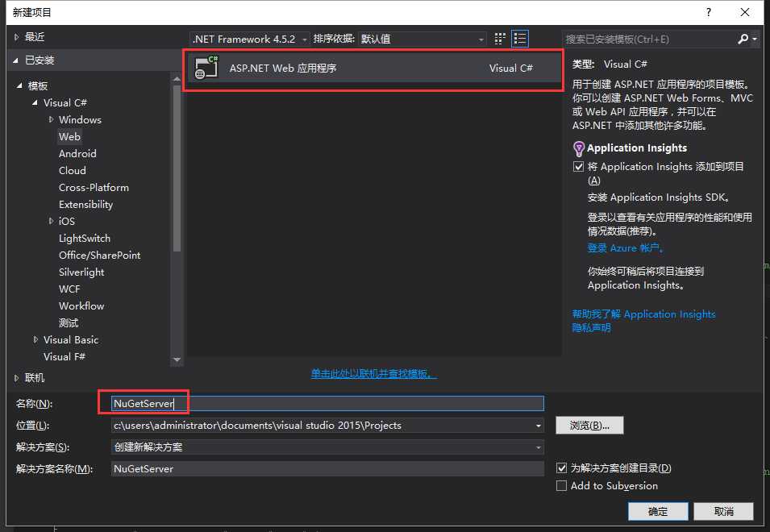The height and width of the screenshot is (532, 770).
Task: Expand the 联机 section
Action: point(16,378)
